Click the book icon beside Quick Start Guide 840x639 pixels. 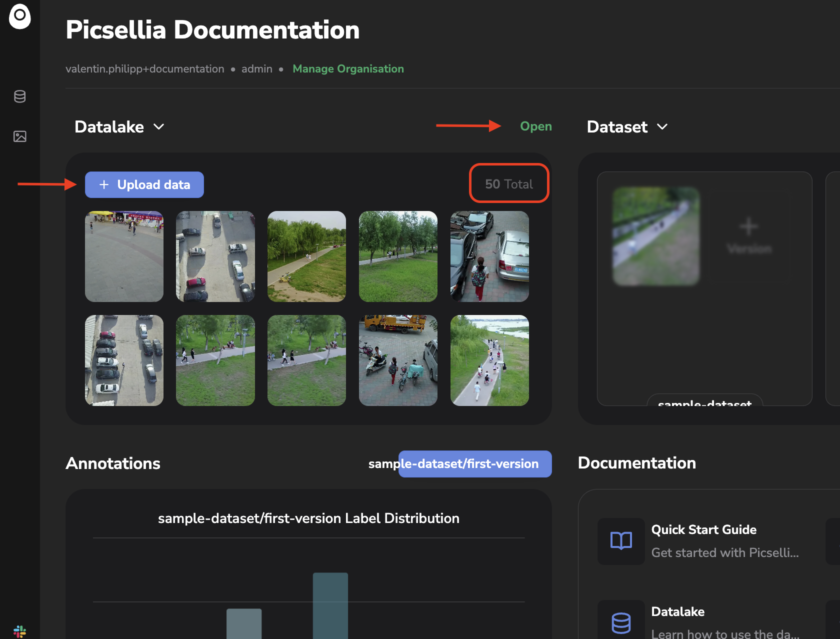pyautogui.click(x=621, y=541)
